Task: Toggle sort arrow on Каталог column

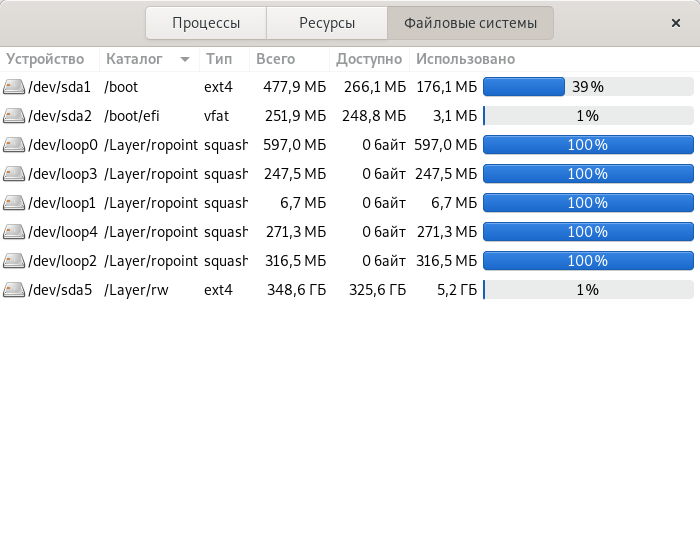Action: 185,59
